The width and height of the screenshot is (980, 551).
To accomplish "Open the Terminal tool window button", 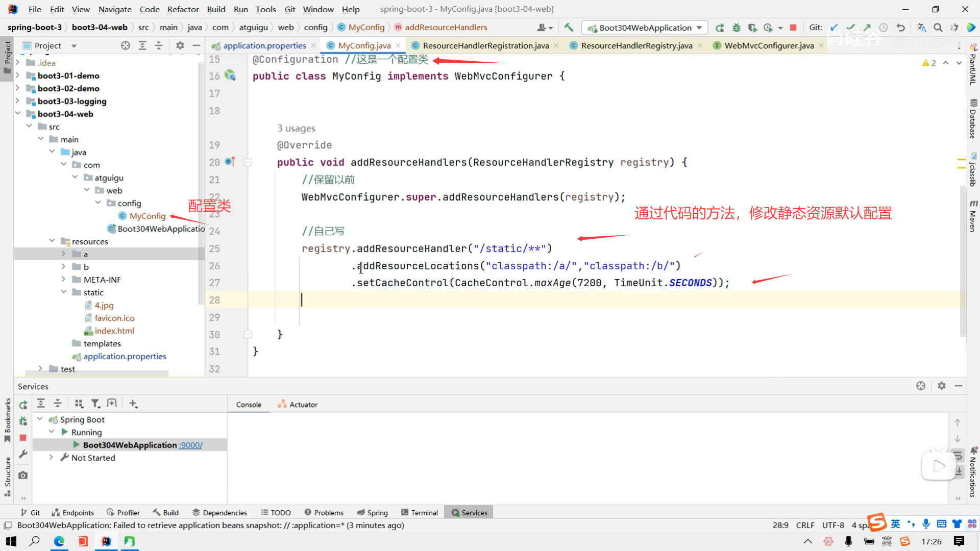I will [x=420, y=513].
